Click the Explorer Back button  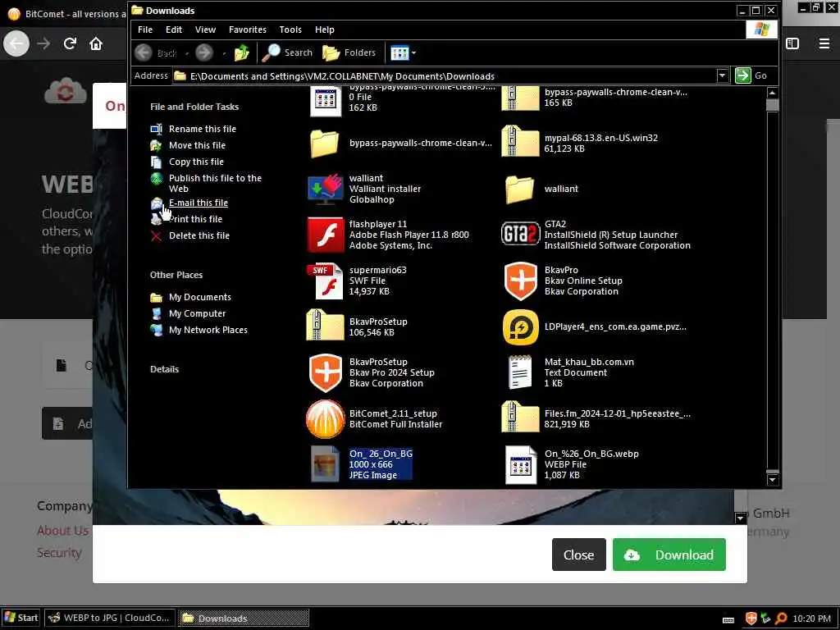(x=156, y=52)
